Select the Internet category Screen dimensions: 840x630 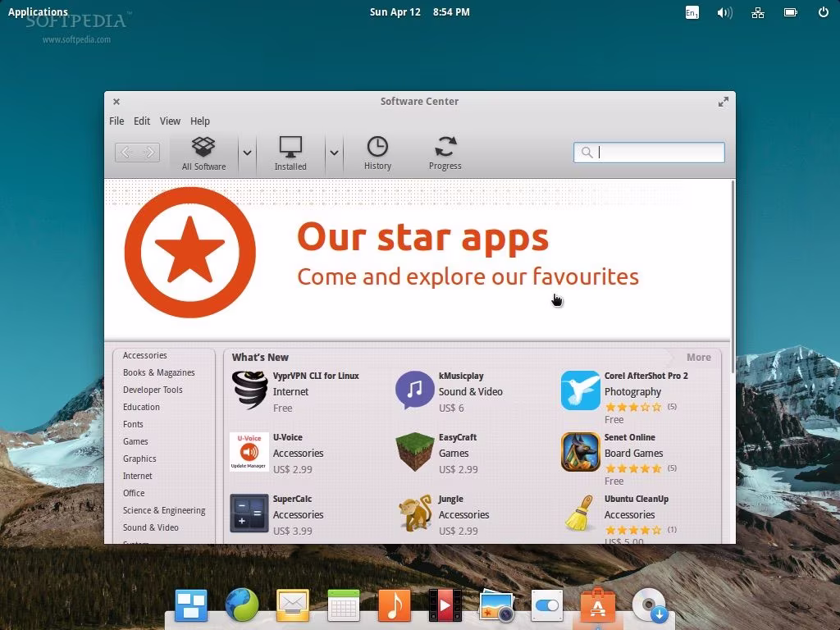click(x=137, y=476)
